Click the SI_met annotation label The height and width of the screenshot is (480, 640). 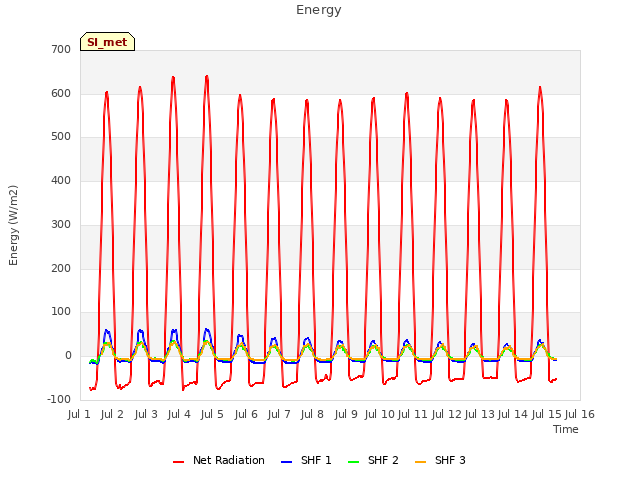click(x=107, y=42)
